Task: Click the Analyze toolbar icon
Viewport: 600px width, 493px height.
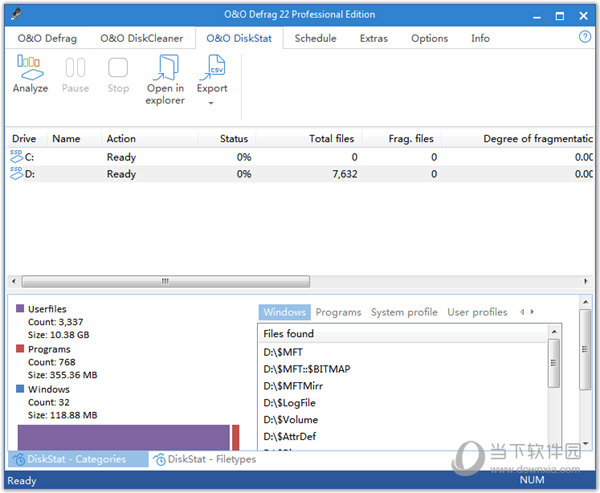Action: click(30, 67)
